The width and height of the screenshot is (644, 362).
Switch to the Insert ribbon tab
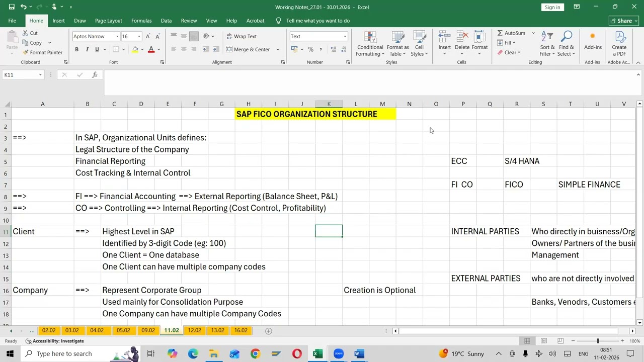pyautogui.click(x=58, y=21)
